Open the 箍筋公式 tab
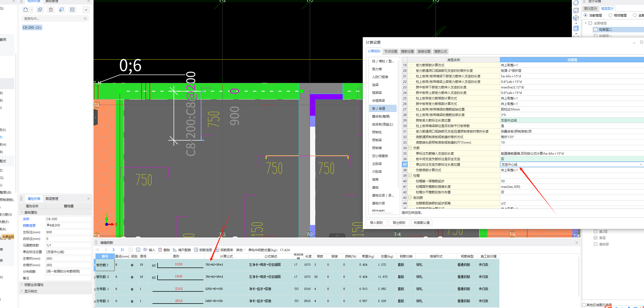644x308 pixels. (x=440, y=52)
